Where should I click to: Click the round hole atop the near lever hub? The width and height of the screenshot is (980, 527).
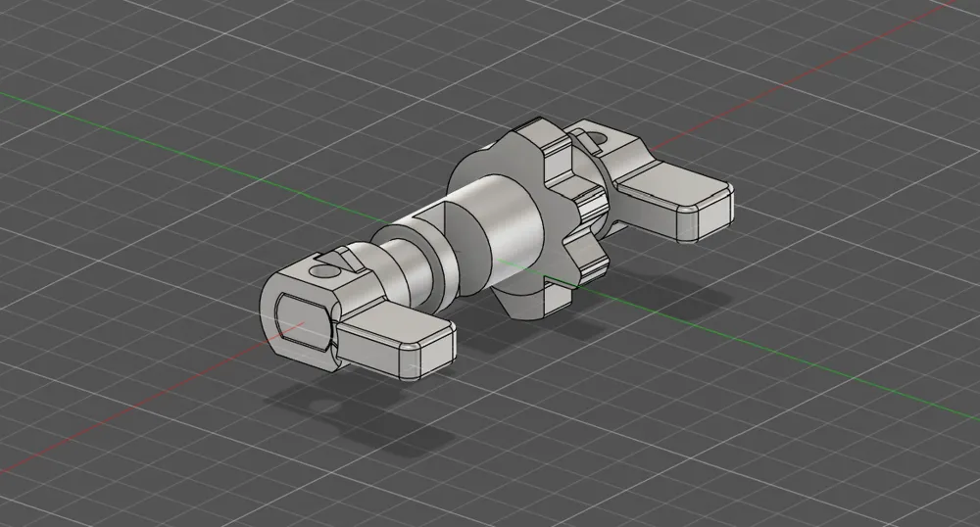tap(323, 271)
